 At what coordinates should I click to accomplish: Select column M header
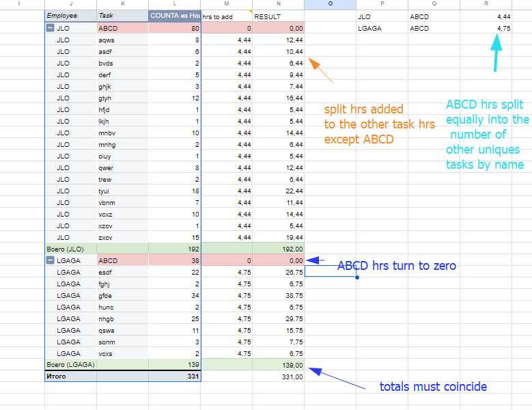226,3
